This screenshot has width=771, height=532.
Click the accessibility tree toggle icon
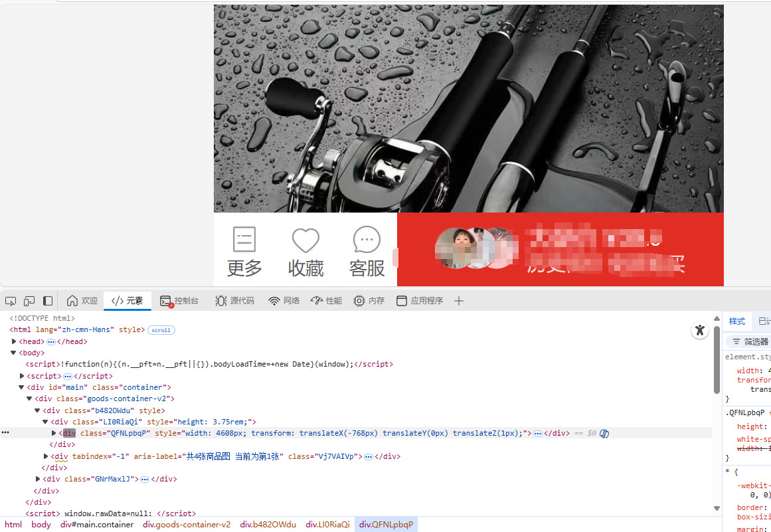pyautogui.click(x=700, y=330)
